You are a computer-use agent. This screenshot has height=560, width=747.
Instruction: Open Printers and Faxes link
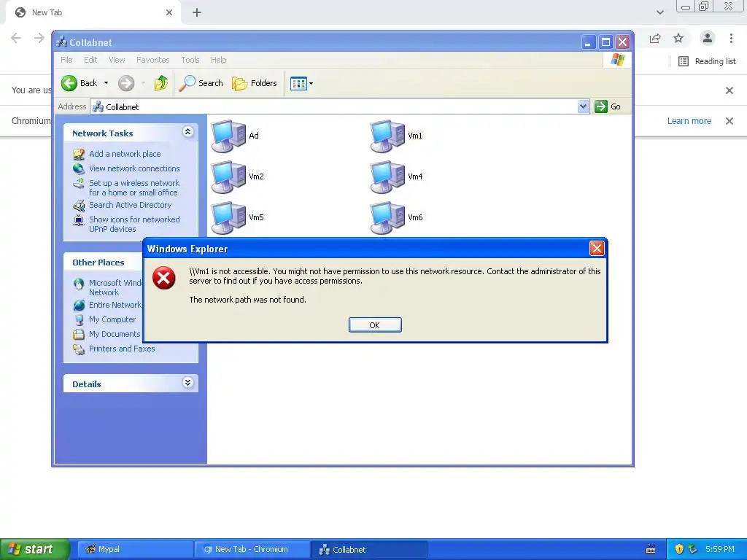point(122,349)
